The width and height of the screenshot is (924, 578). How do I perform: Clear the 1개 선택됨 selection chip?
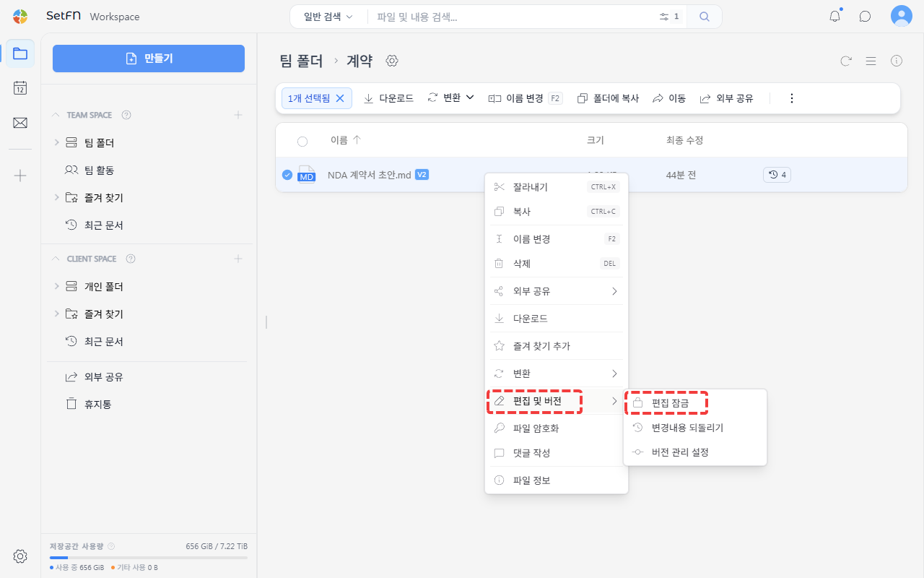pyautogui.click(x=340, y=98)
